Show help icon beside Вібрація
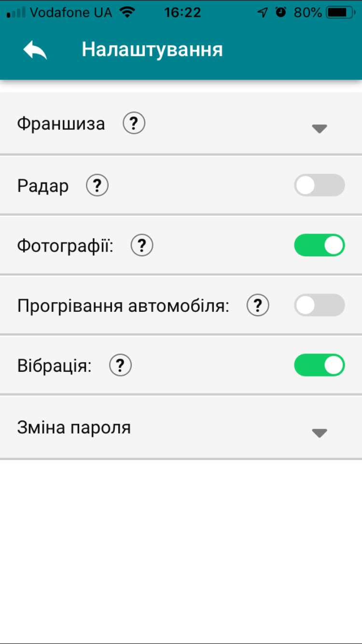Screen dimensions: 362x644 coord(121,366)
